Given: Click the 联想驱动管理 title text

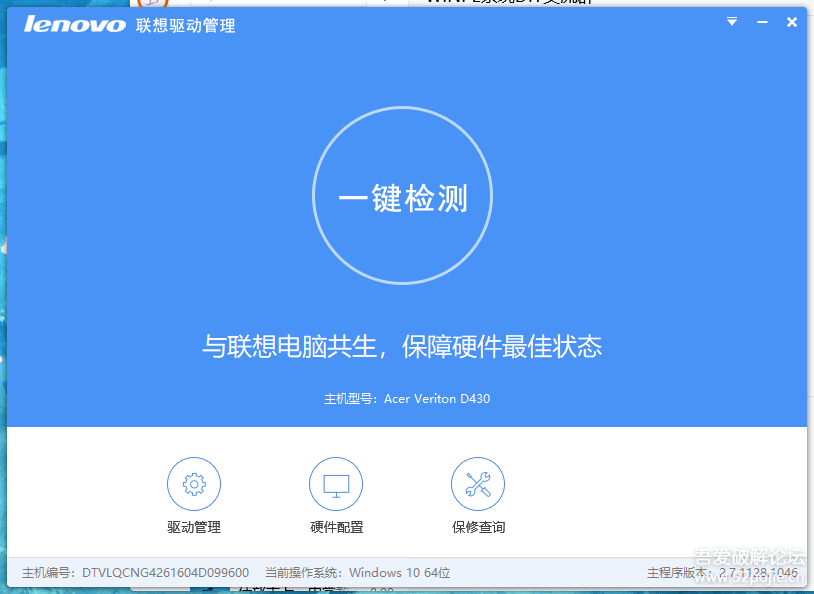Looking at the screenshot, I should coord(186,25).
